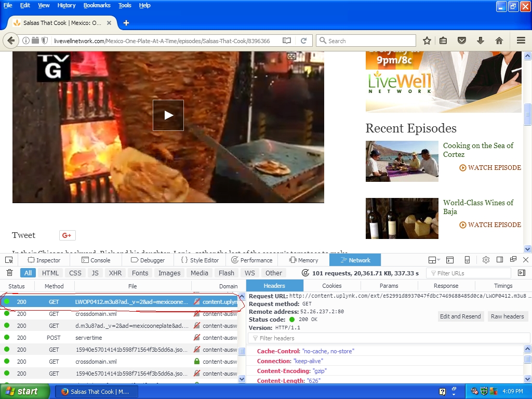Screen dimensions: 532x399
Task: Click WATCH EPISODE under Sea of Cortez
Action: [490, 168]
